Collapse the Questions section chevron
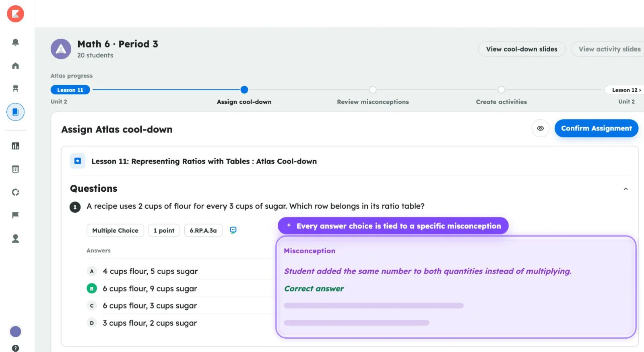Viewport: 644px width, 352px height. 625,189
